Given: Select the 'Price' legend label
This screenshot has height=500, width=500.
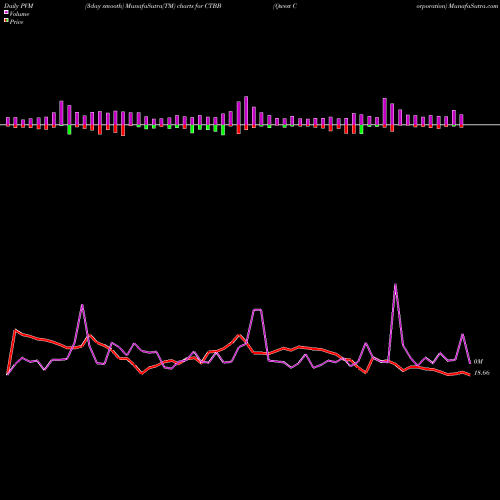Looking at the screenshot, I should (x=16, y=22).
